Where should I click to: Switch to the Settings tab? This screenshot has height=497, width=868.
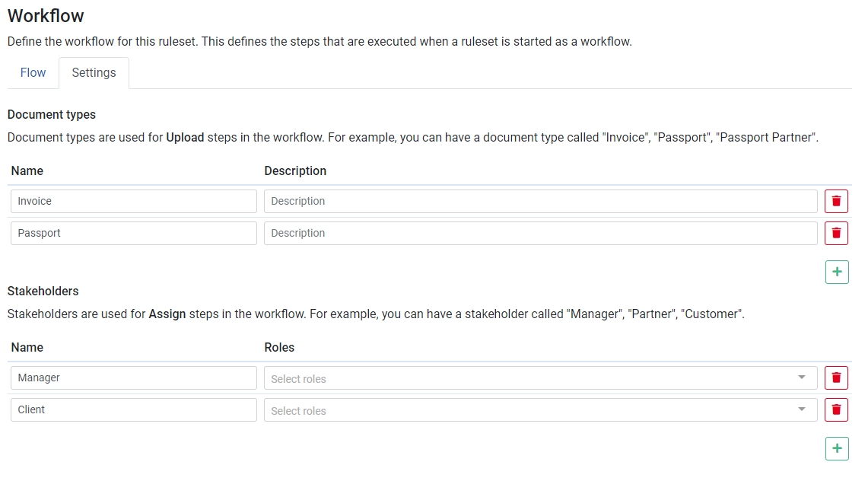(94, 73)
